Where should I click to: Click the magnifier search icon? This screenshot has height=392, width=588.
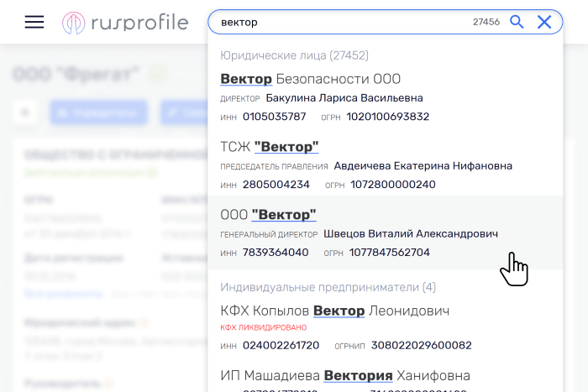(x=517, y=22)
